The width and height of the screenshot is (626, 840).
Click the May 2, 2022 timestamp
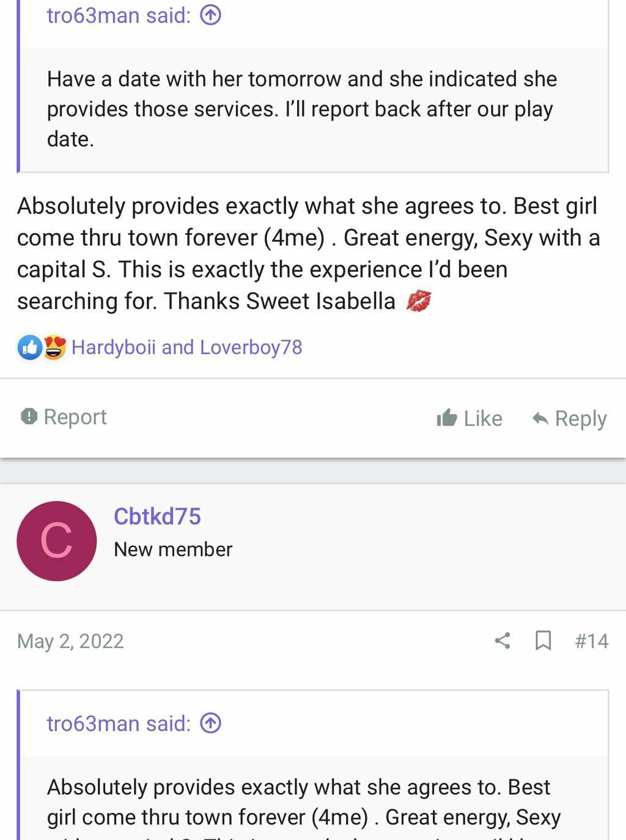pos(70,641)
